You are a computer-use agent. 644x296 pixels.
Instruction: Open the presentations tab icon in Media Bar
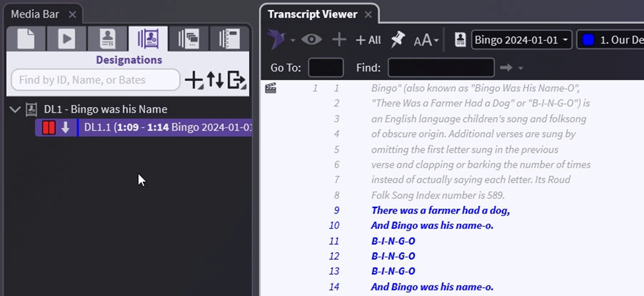[x=188, y=39]
